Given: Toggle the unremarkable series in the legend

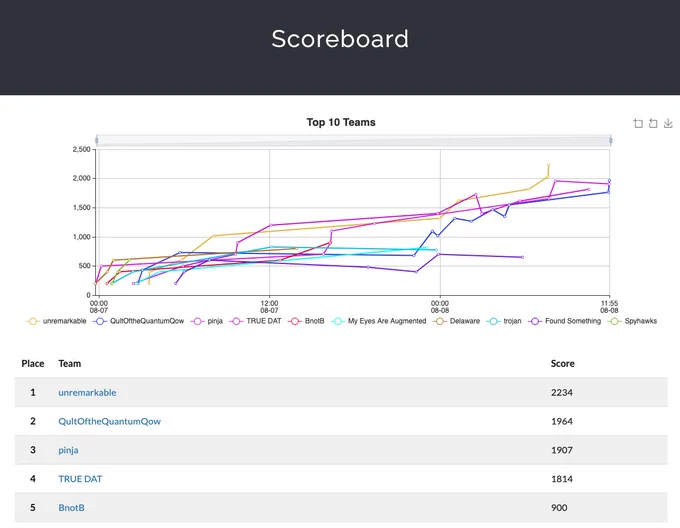Looking at the screenshot, I should pos(56,321).
